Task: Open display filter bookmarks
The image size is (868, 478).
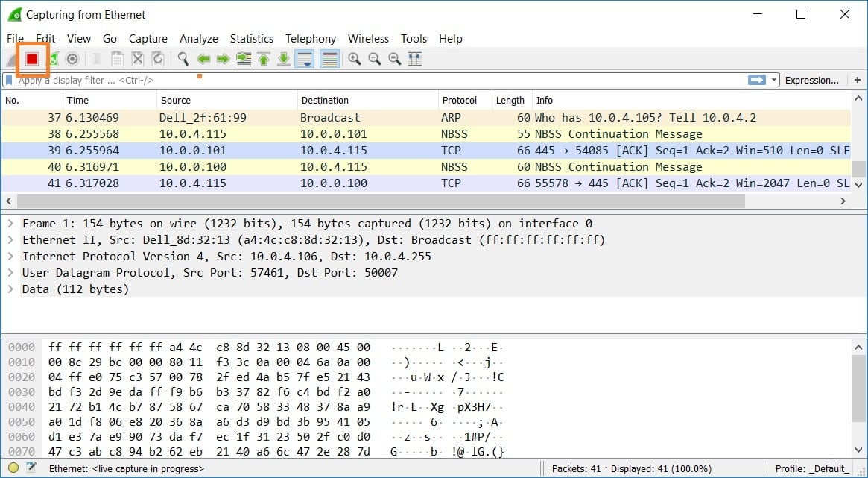Action: pos(8,80)
